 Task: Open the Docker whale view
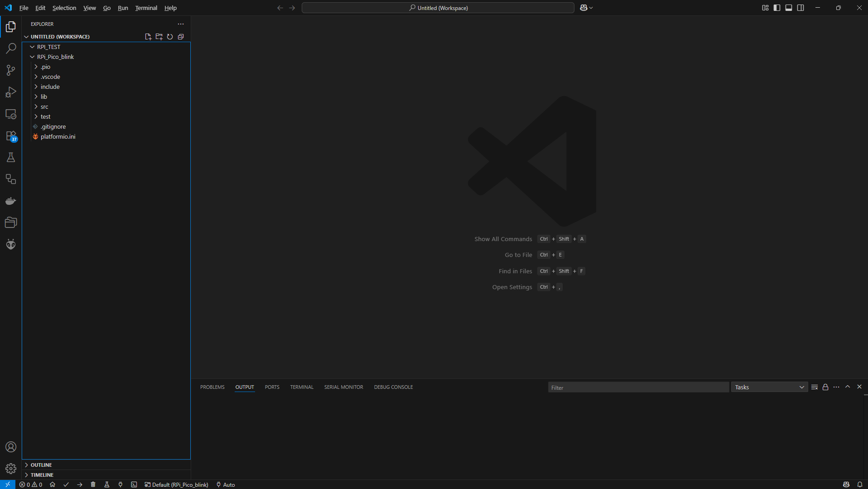point(11,201)
